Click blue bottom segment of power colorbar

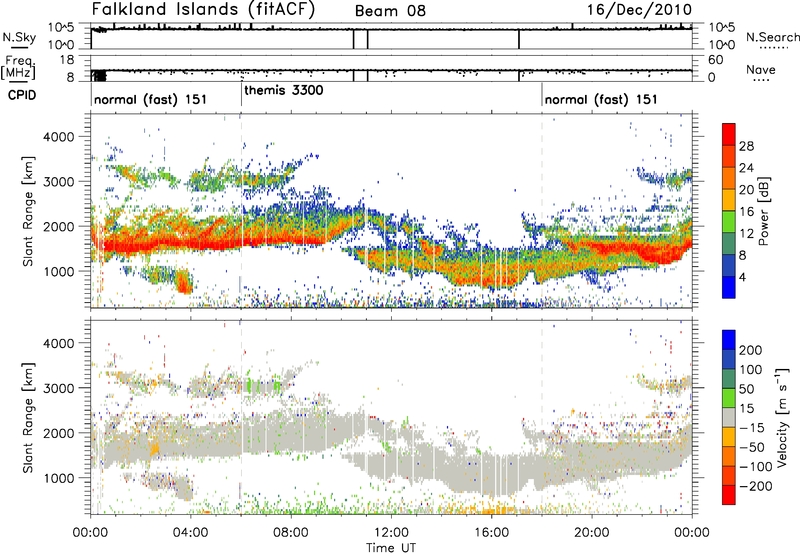click(729, 287)
